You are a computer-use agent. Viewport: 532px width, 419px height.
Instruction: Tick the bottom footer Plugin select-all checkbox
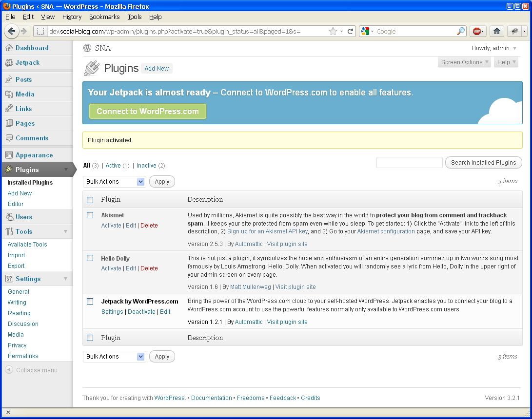(90, 338)
